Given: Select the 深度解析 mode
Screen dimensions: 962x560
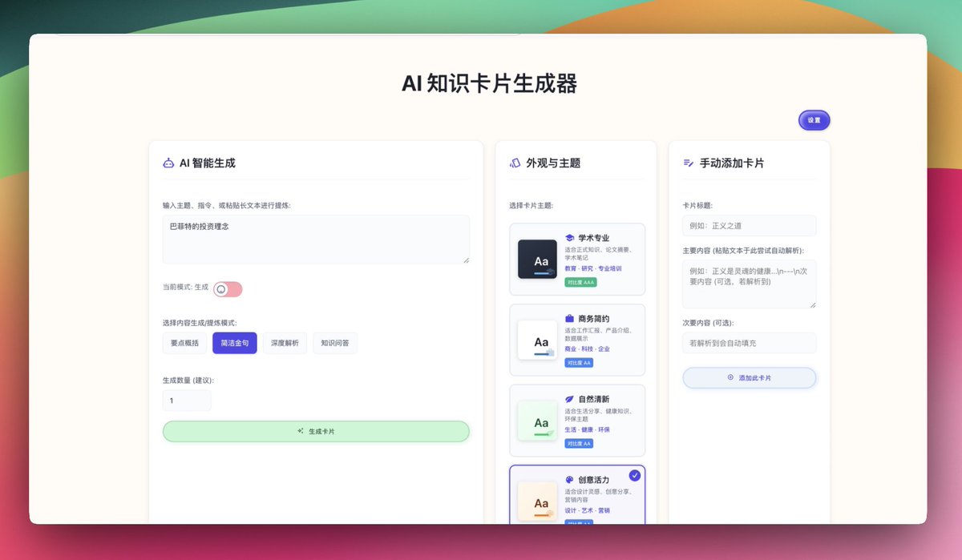Looking at the screenshot, I should pyautogui.click(x=285, y=343).
